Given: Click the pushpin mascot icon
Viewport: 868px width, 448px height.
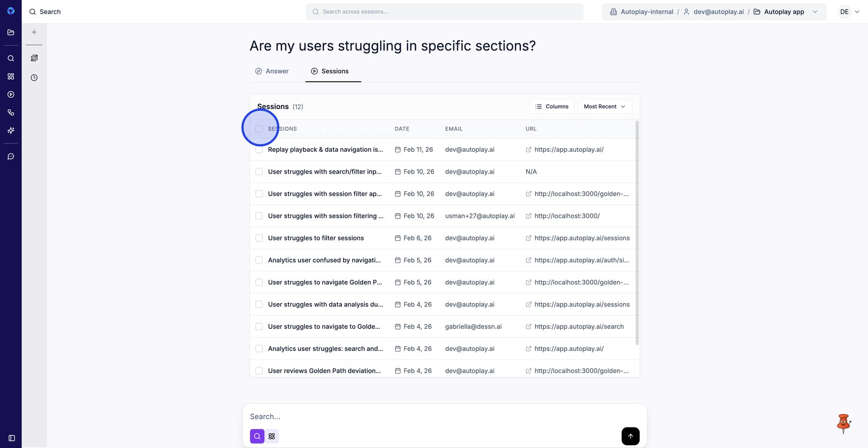Looking at the screenshot, I should click(x=844, y=423).
